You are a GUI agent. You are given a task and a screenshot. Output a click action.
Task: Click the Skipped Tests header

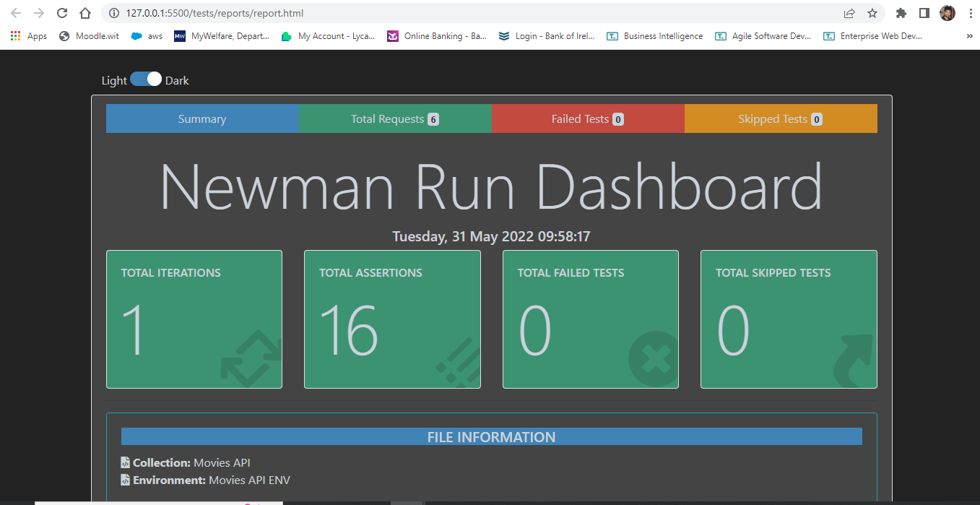click(780, 118)
